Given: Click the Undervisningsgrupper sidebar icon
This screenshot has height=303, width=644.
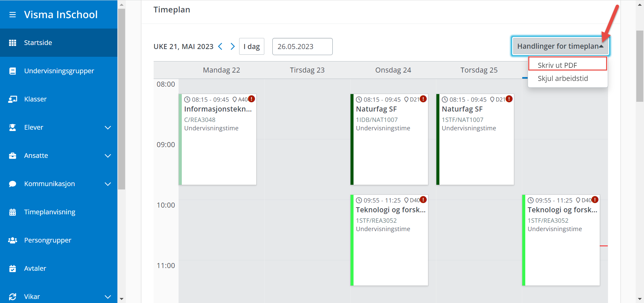Looking at the screenshot, I should coord(12,71).
